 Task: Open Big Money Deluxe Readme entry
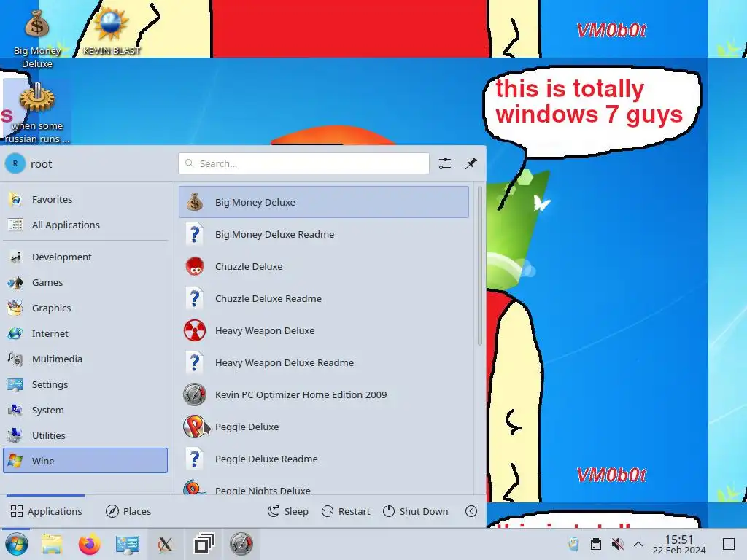pyautogui.click(x=323, y=234)
